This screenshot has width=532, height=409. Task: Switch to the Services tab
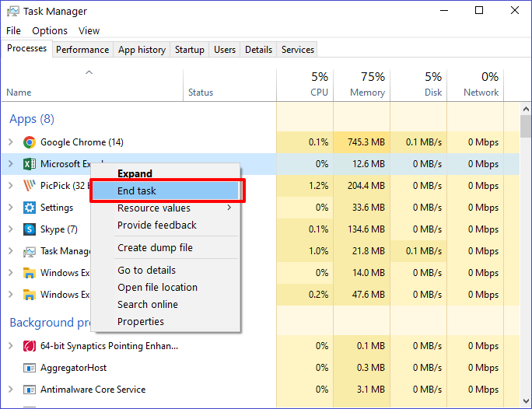coord(298,50)
